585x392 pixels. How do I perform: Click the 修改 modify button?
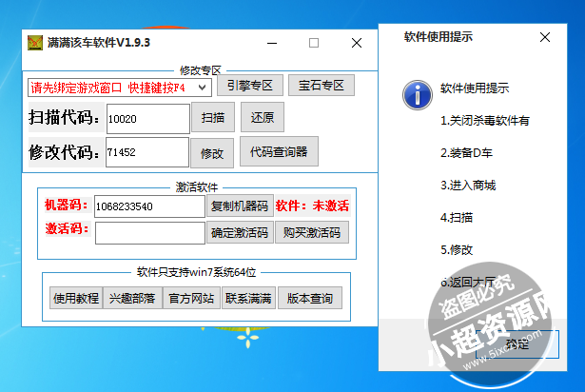[212, 152]
